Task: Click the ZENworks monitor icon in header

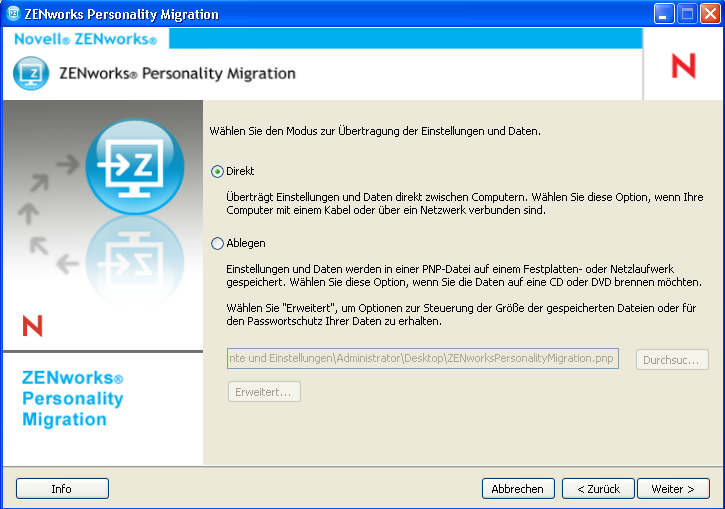Action: (31, 73)
